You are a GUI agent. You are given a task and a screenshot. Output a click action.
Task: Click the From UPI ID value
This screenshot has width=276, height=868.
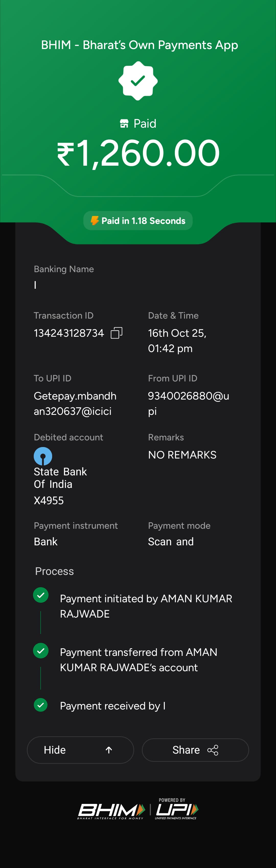[x=188, y=403]
